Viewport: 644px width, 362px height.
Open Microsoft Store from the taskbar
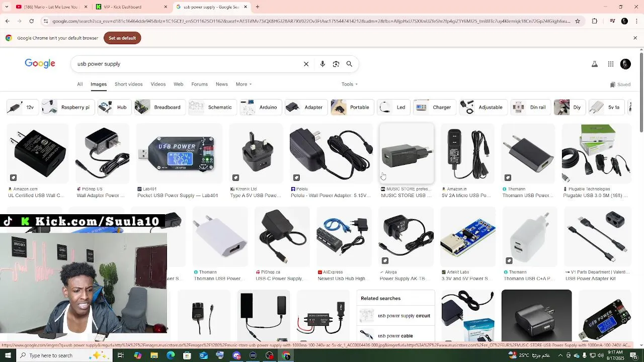coord(187,355)
